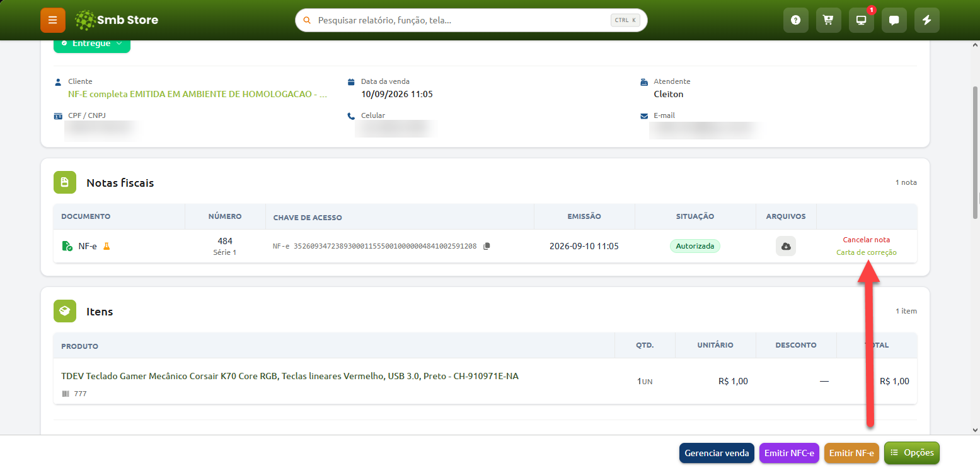Click the Smb Store logo
980x470 pixels.
point(116,20)
